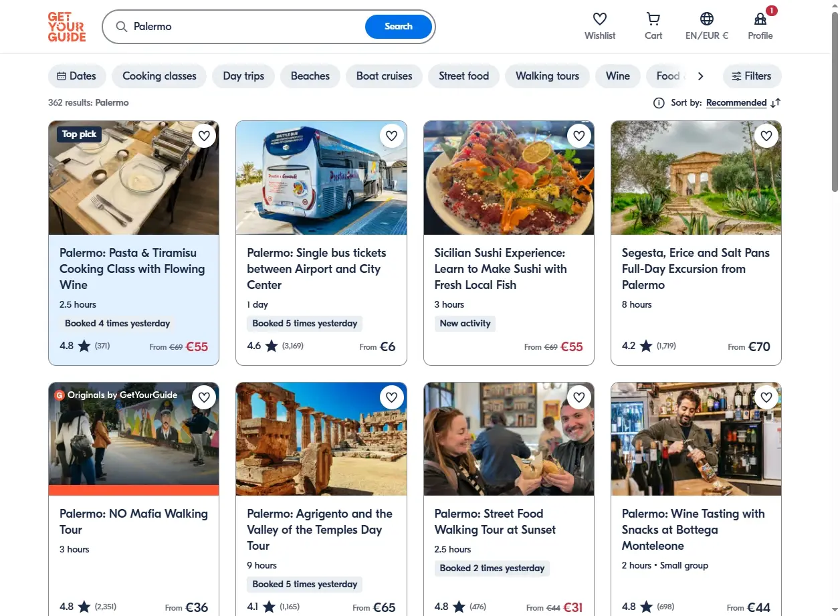840x616 pixels.
Task: Open Palermo: NO Mafia Walking Tour title
Action: (x=134, y=522)
